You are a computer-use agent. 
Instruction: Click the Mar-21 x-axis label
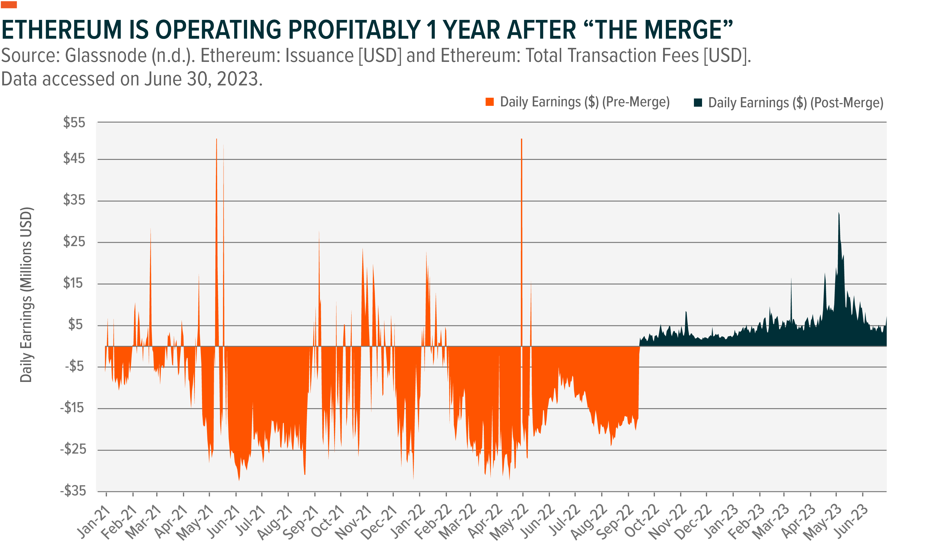[x=143, y=522]
